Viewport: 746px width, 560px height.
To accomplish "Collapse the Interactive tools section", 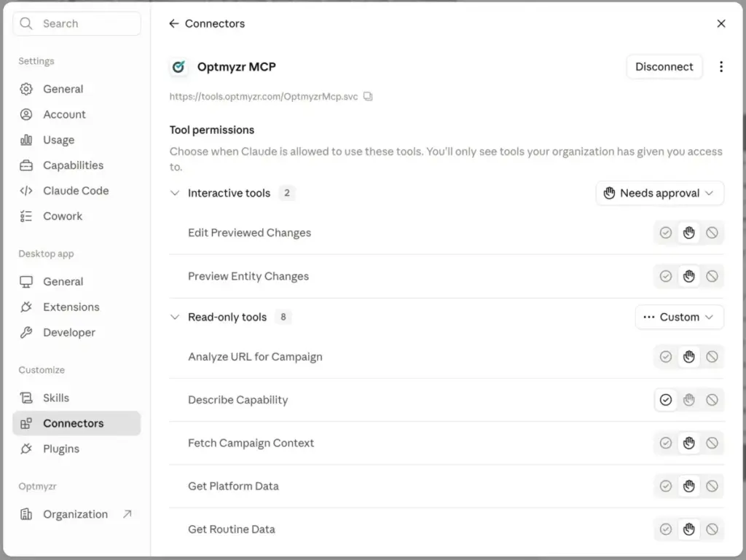I will (x=175, y=193).
